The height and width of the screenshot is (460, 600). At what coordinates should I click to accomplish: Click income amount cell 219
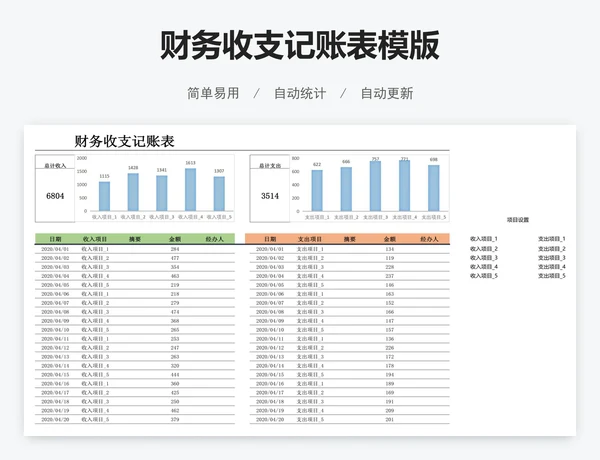175,285
